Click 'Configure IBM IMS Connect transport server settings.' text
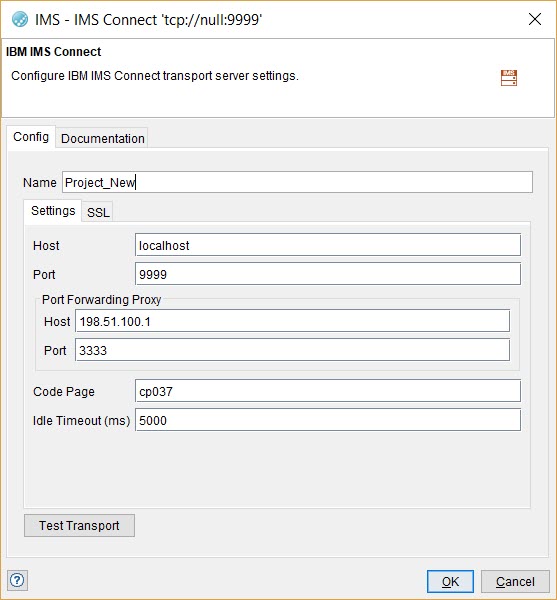The height and width of the screenshot is (600, 557). [x=155, y=76]
